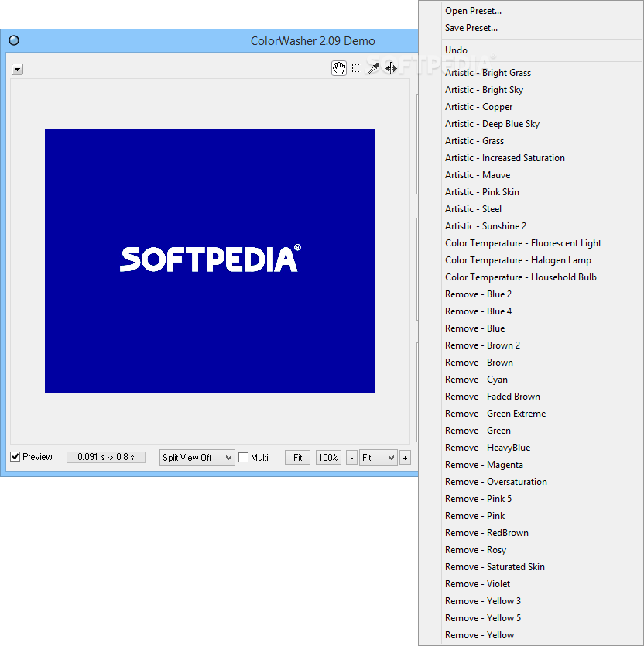Pick the plain Remove - Pink preset
Screen dimensions: 644x646
tap(530, 515)
